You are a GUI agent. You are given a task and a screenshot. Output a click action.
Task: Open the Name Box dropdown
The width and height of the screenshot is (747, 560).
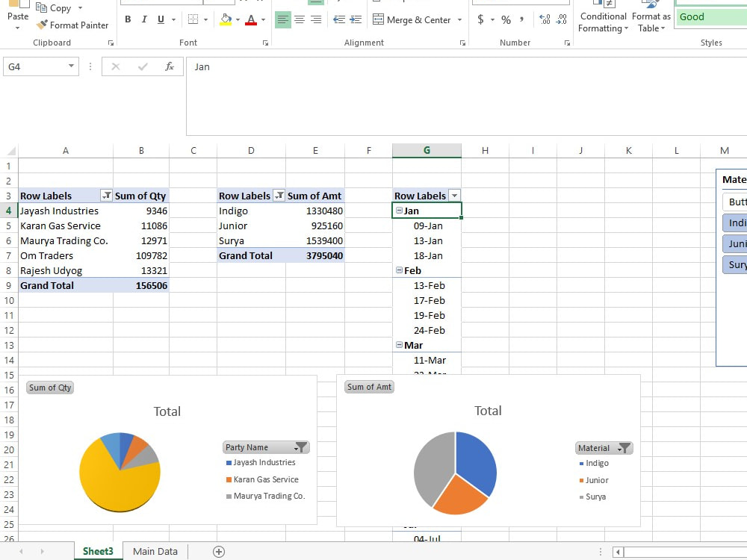click(x=71, y=66)
